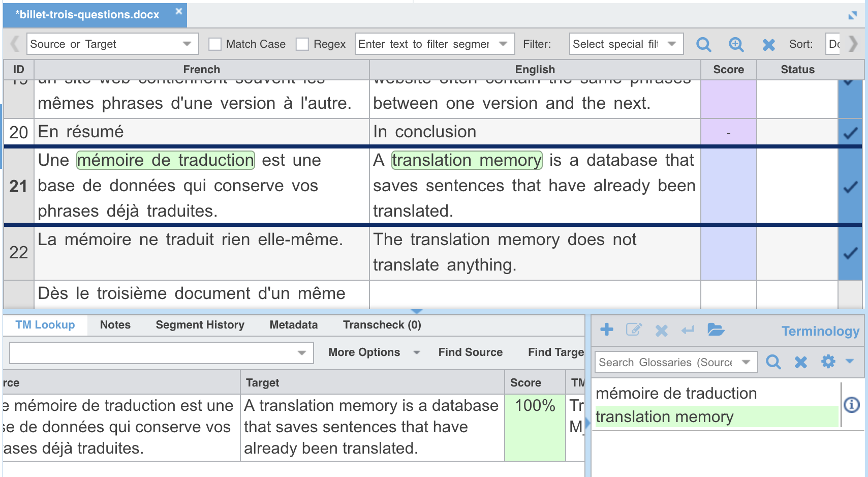Click the Find Source button
This screenshot has height=477, width=868.
(471, 352)
